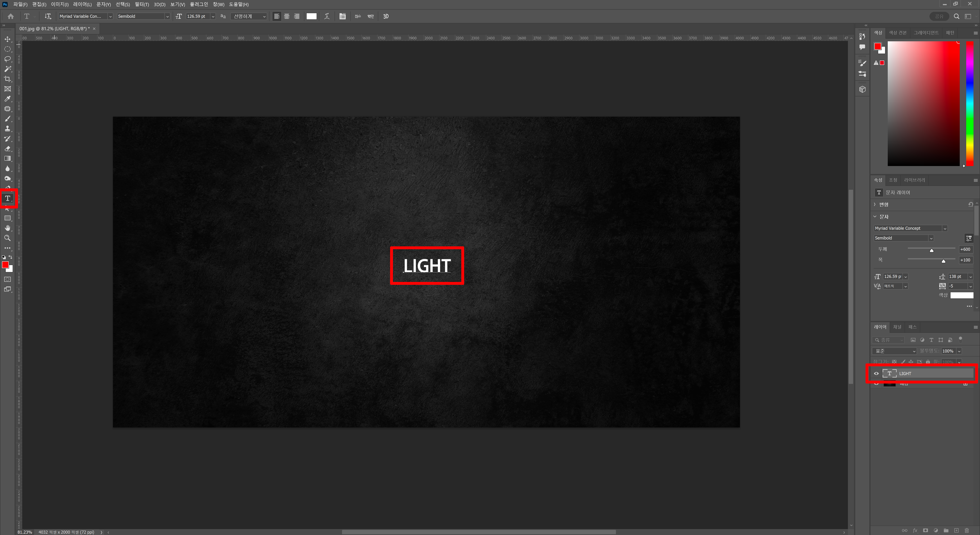Click the Create warped text icon
The width and height of the screenshot is (980, 535).
(327, 16)
